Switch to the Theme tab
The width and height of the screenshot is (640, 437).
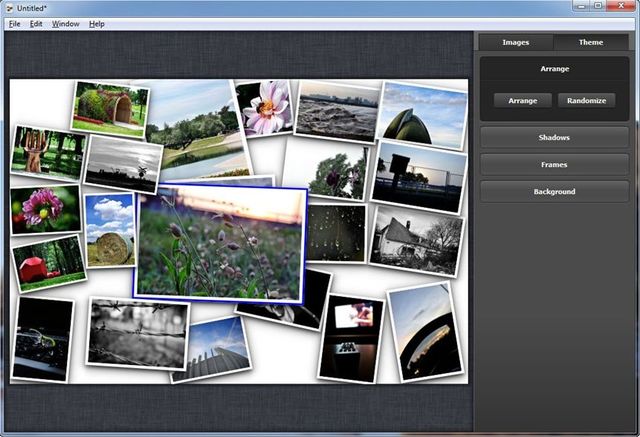[x=591, y=42]
